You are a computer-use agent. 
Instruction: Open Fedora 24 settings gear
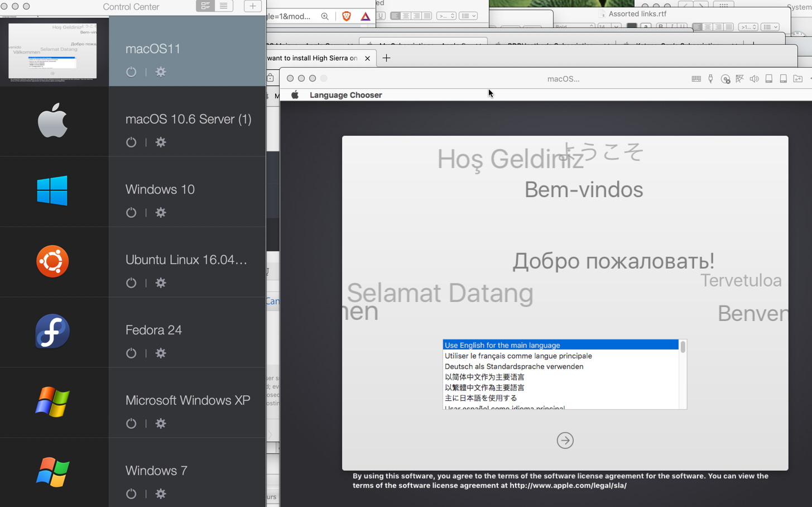click(x=161, y=353)
